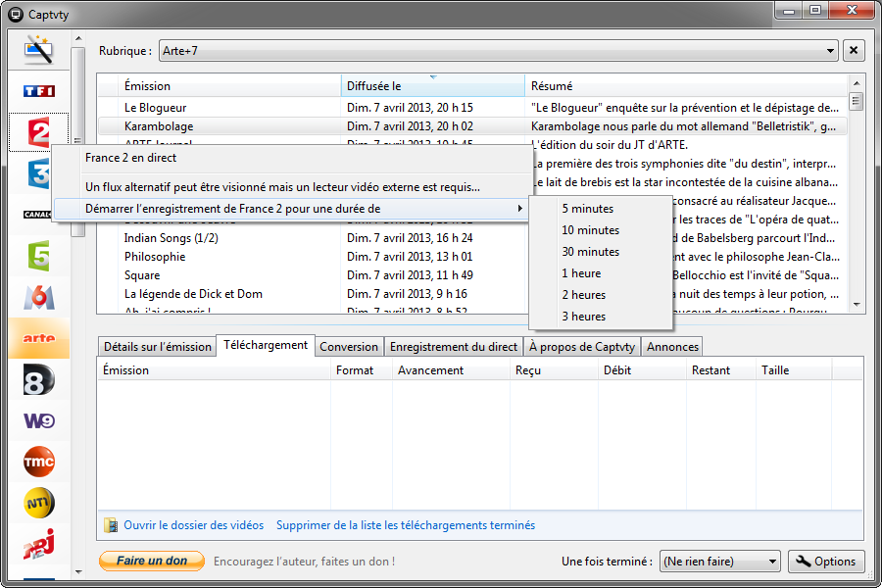
Task: Click the Avancement column header in downloads
Action: (x=451, y=370)
